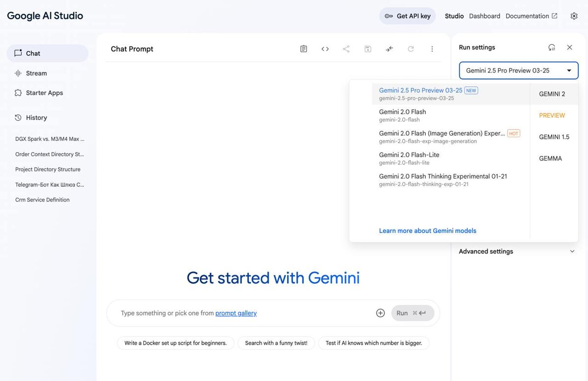588x381 pixels.
Task: Open the three-dot more options menu
Action: [432, 49]
